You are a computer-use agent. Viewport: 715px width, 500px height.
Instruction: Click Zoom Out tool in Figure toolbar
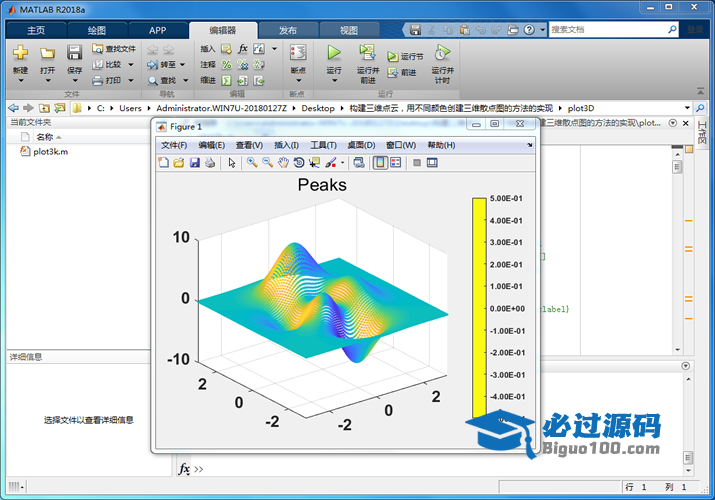tap(268, 163)
